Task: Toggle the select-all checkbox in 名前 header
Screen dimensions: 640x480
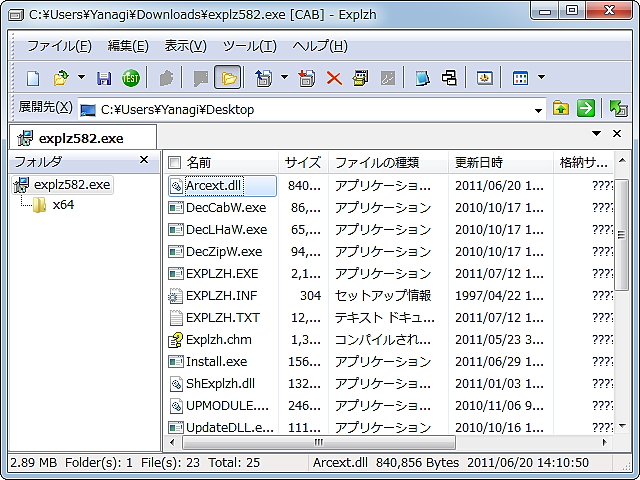Action: (174, 162)
